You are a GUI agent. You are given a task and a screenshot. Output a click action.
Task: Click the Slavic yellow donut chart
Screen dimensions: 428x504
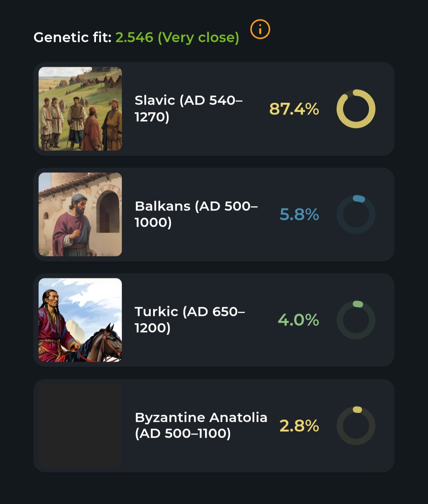click(356, 109)
